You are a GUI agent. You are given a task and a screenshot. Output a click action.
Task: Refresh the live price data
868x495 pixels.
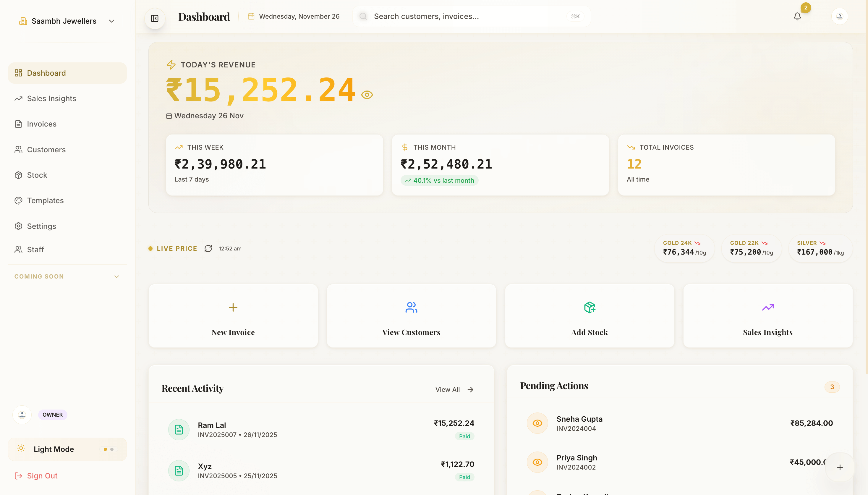click(x=208, y=248)
